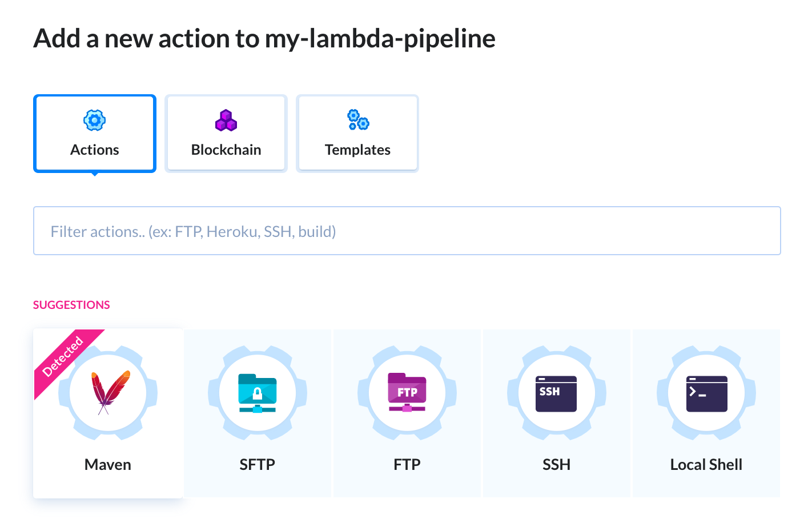The height and width of the screenshot is (531, 812).
Task: Click the FTP action label
Action: 407,465
